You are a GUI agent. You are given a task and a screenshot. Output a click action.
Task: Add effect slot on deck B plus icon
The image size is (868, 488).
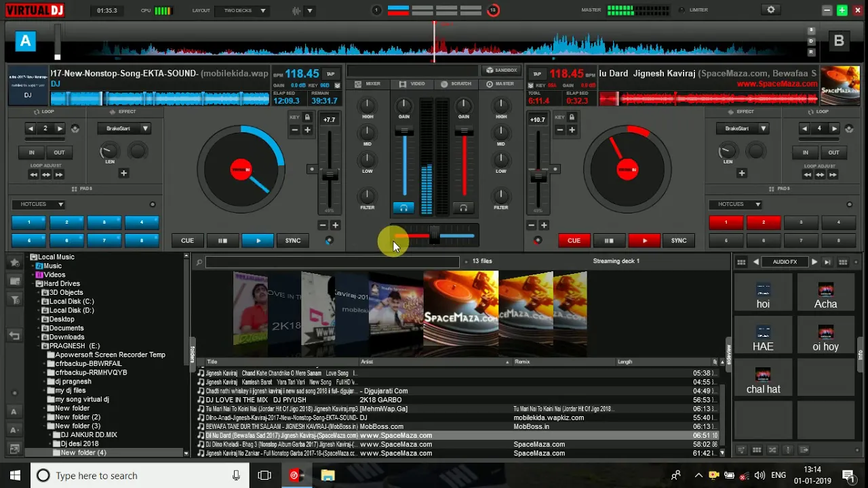742,174
